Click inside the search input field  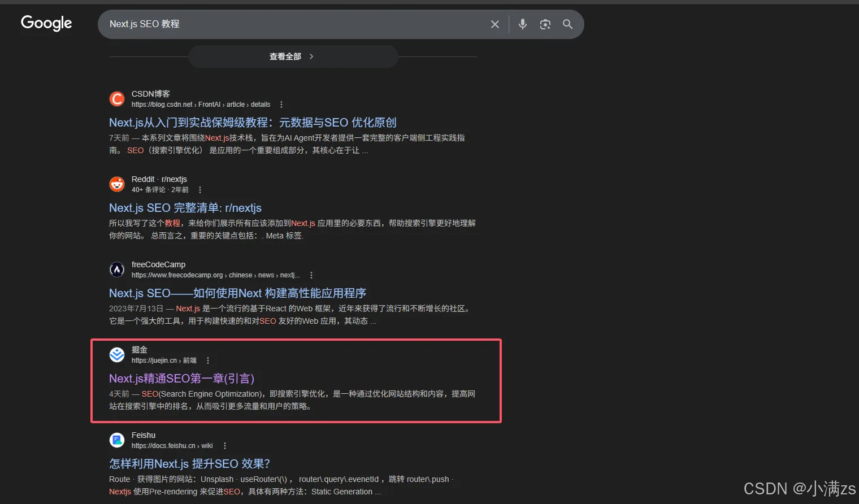coord(283,24)
